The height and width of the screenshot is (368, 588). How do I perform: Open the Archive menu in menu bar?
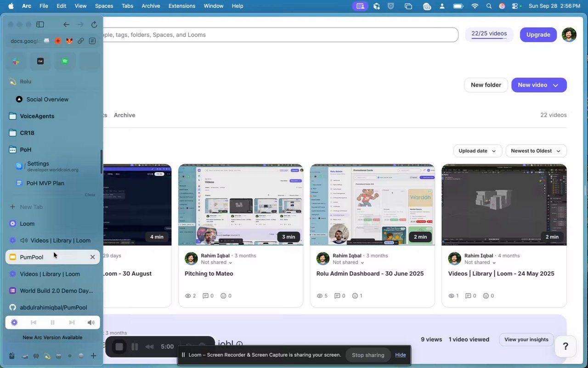point(151,6)
